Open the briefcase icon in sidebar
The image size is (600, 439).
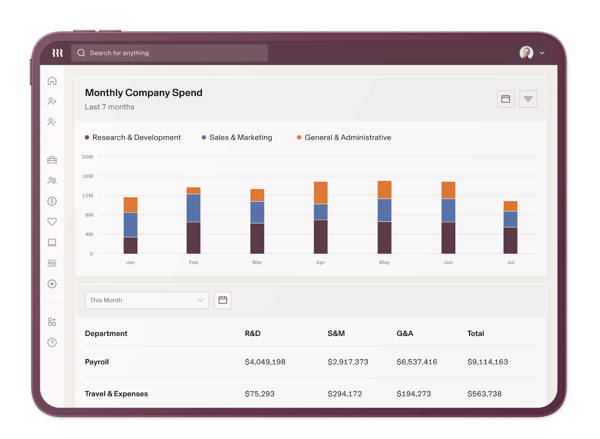(x=52, y=160)
